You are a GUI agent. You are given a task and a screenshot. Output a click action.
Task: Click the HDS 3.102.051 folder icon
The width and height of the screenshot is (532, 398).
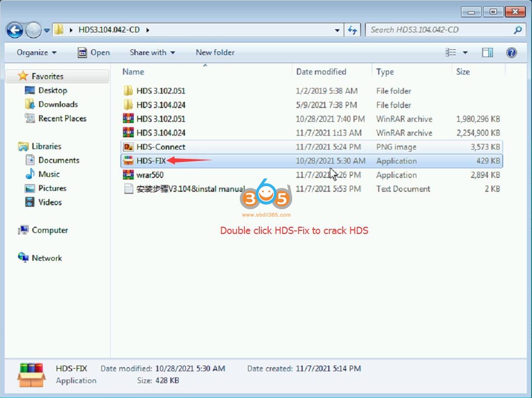[128, 91]
